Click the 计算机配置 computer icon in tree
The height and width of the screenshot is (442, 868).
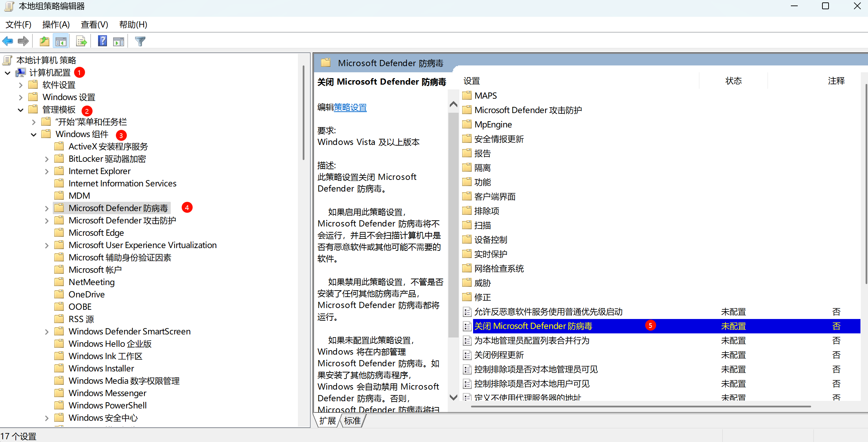(x=21, y=73)
